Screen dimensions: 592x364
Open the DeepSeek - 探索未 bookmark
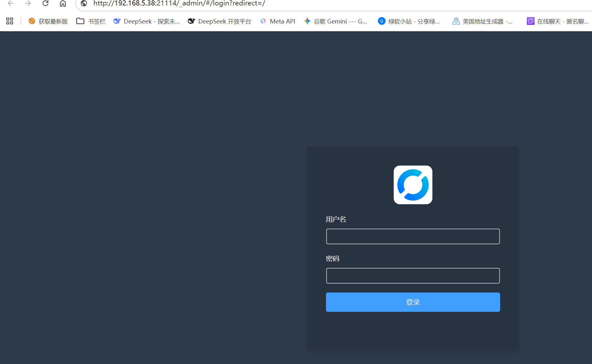[146, 21]
